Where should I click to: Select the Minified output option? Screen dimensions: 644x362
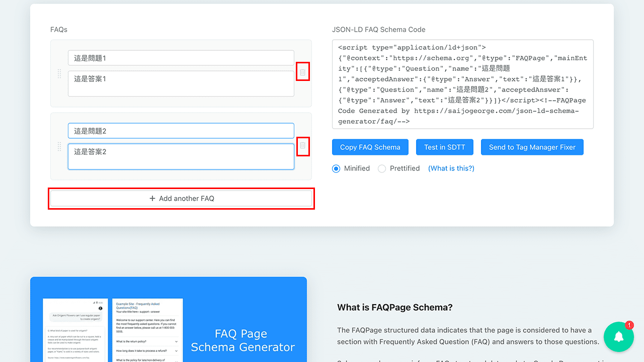click(x=336, y=168)
